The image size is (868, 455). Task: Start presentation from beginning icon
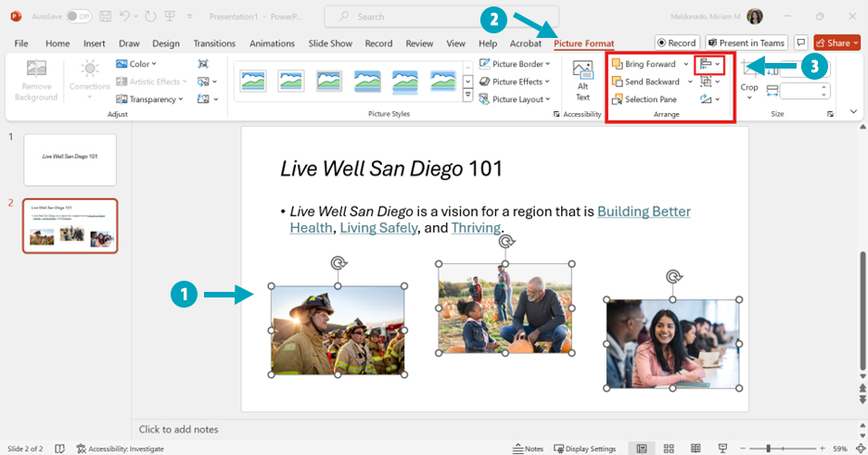tap(168, 17)
